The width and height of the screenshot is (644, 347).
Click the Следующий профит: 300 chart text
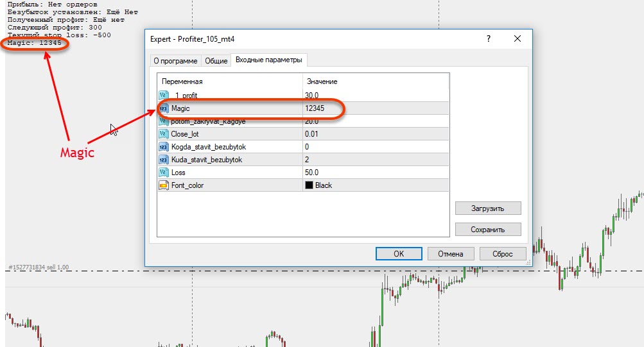(55, 27)
